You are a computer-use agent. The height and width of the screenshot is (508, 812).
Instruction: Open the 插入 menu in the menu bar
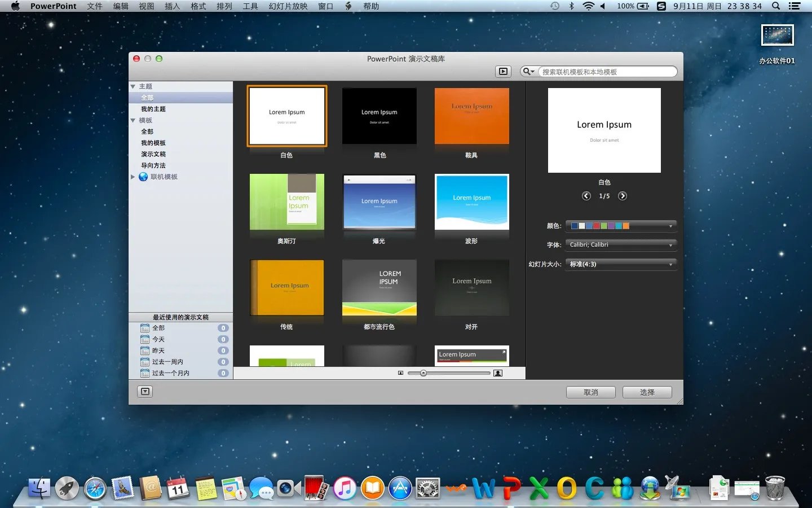171,6
